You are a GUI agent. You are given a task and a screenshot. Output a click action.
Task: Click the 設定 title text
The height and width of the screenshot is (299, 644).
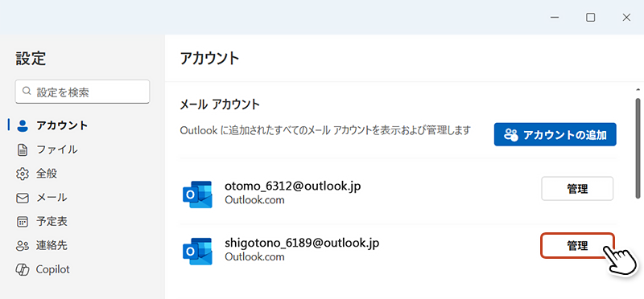[x=31, y=58]
